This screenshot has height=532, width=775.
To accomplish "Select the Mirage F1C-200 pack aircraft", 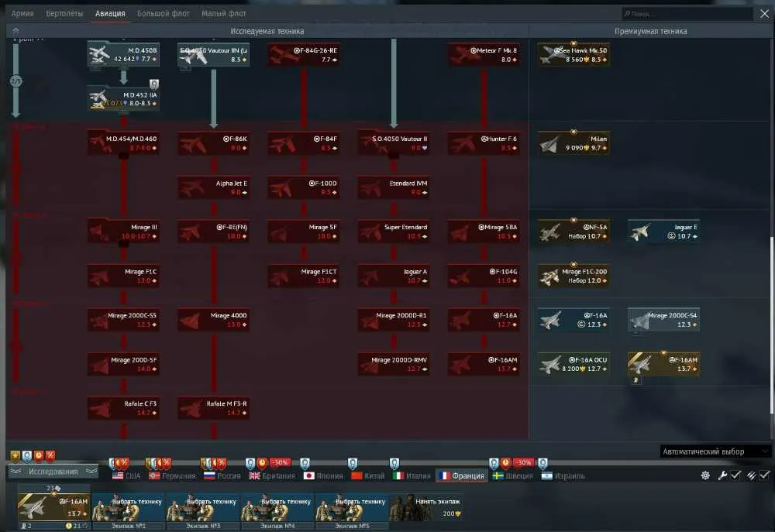I will [x=573, y=276].
